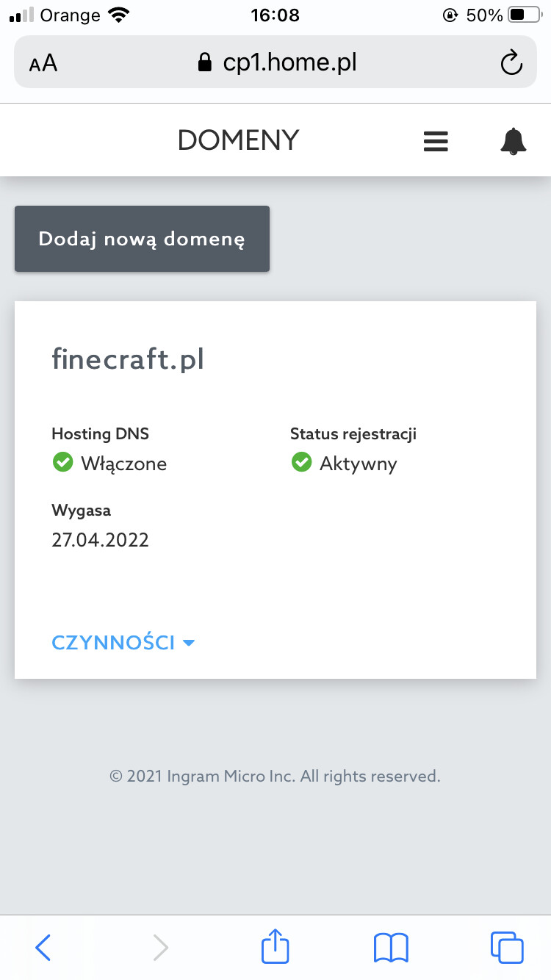Tap the cp1.home.pl address field

(x=289, y=62)
